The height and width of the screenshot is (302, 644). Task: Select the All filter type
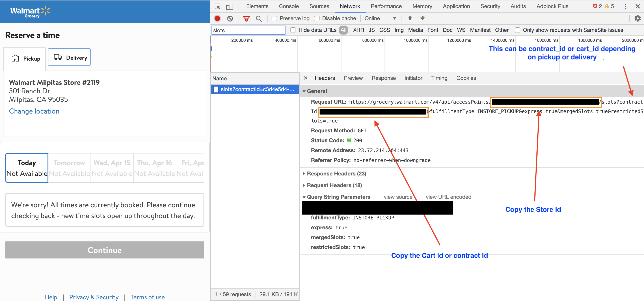click(x=343, y=30)
